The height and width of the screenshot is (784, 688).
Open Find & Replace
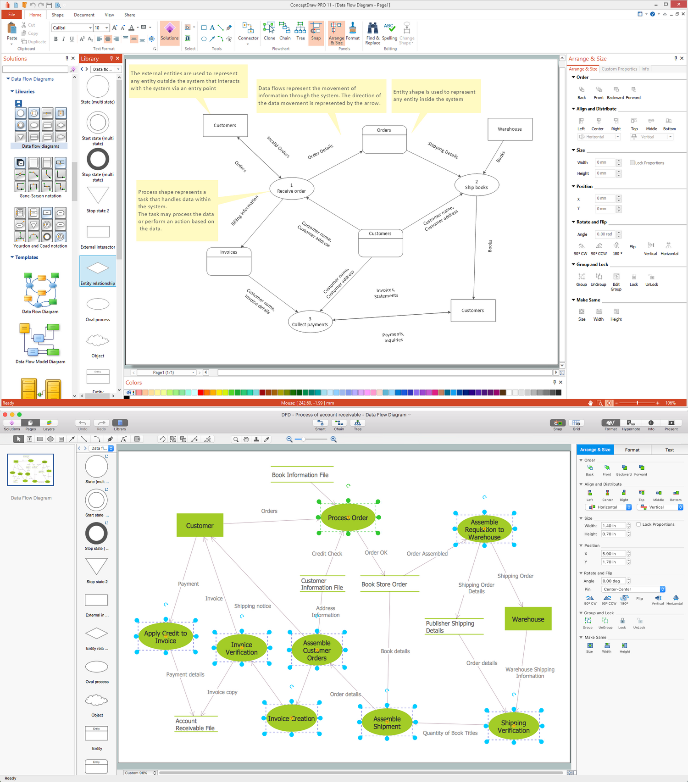tap(372, 33)
